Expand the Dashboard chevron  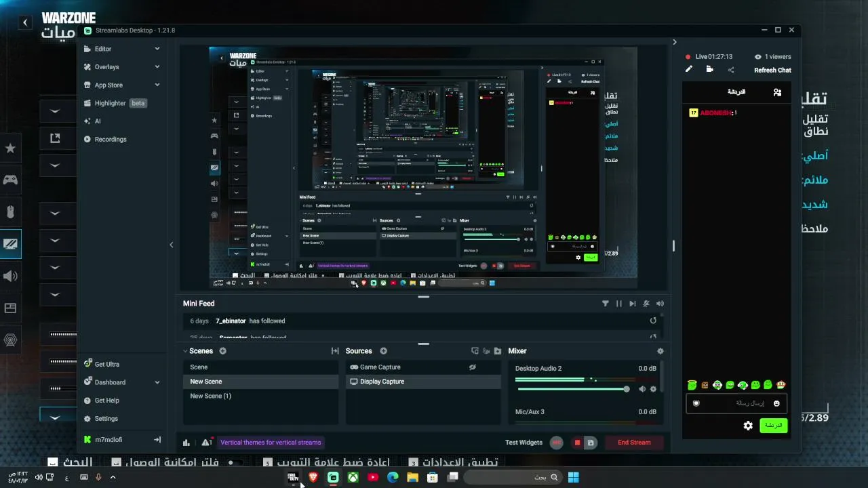click(x=157, y=382)
